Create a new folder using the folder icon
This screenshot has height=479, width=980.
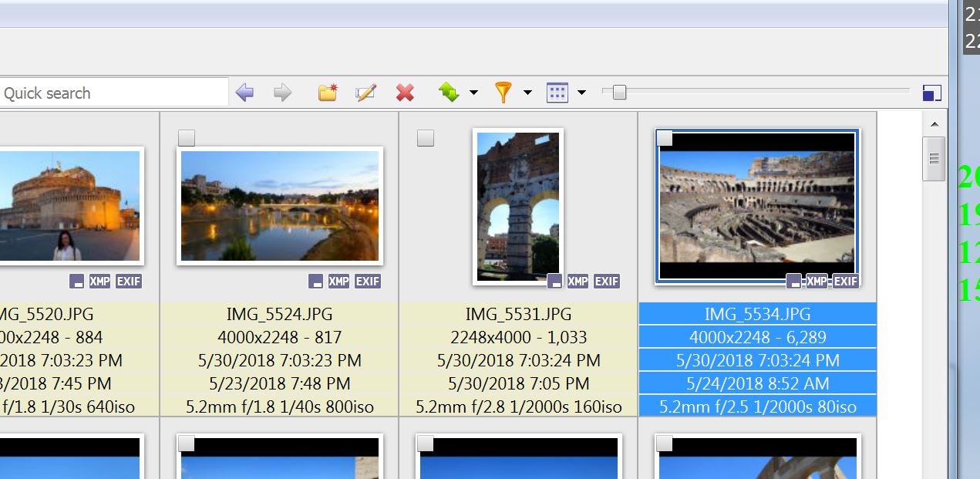(328, 93)
